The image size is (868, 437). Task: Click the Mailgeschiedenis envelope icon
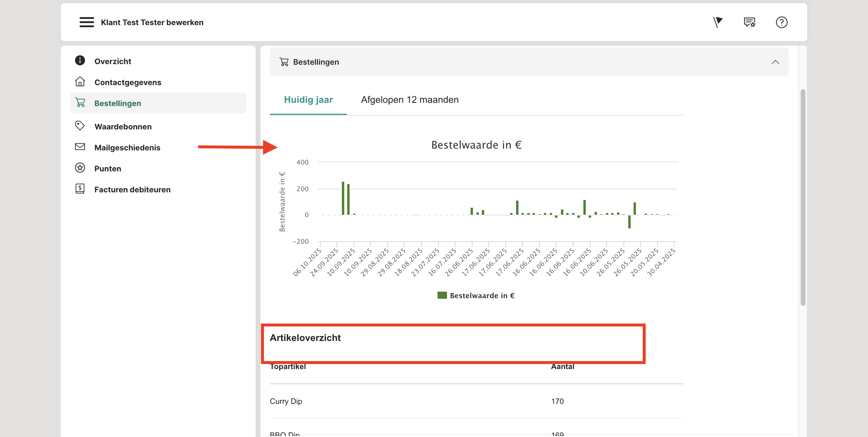click(80, 147)
